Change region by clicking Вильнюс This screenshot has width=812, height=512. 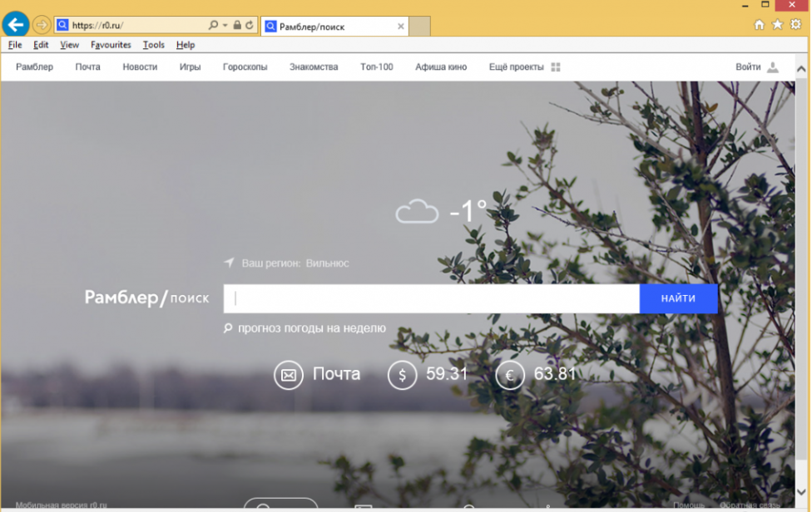[x=327, y=263]
